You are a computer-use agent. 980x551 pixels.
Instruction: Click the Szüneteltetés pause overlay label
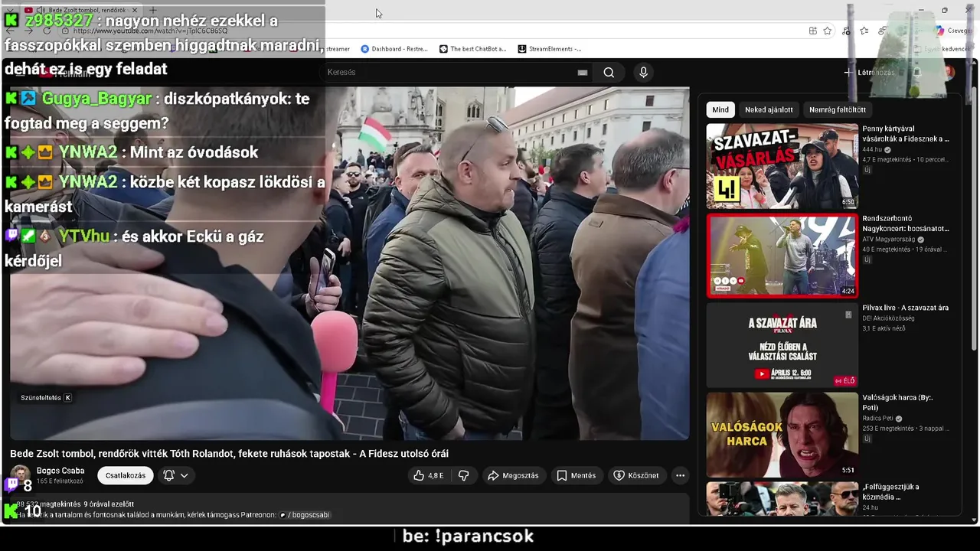[x=46, y=398]
